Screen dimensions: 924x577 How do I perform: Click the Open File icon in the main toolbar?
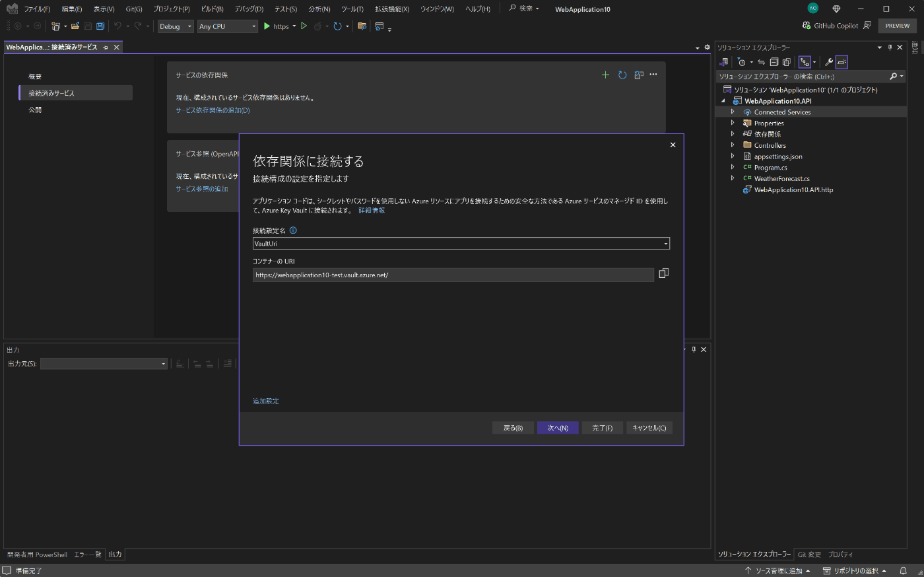[75, 26]
